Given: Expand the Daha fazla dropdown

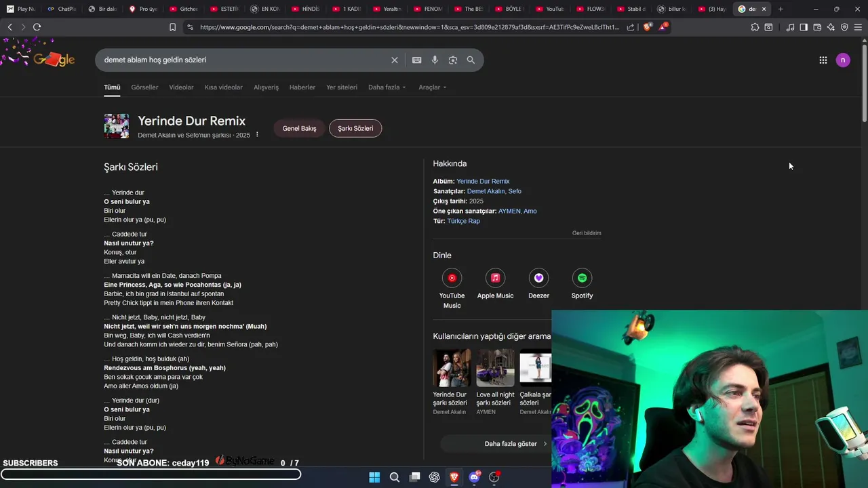Looking at the screenshot, I should coord(387,87).
